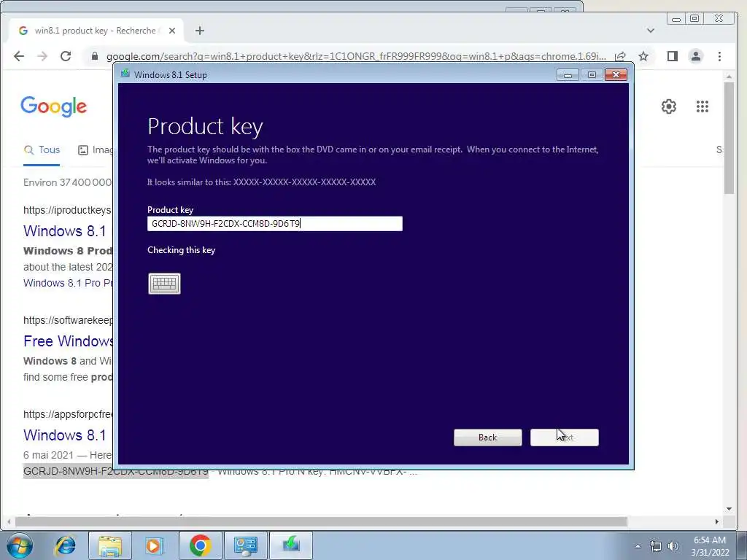Open Chrome three-dot menu
Screen dimensions: 747x560
coord(719,56)
